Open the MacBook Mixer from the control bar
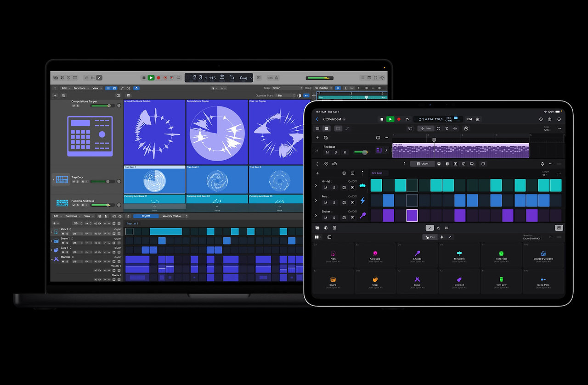This screenshot has width=588, height=385. click(93, 78)
